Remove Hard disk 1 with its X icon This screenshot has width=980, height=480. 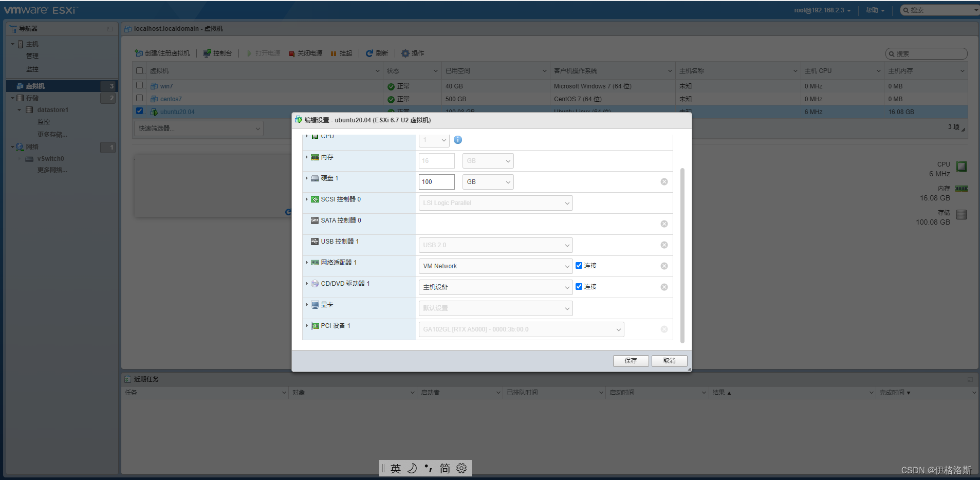pos(664,182)
